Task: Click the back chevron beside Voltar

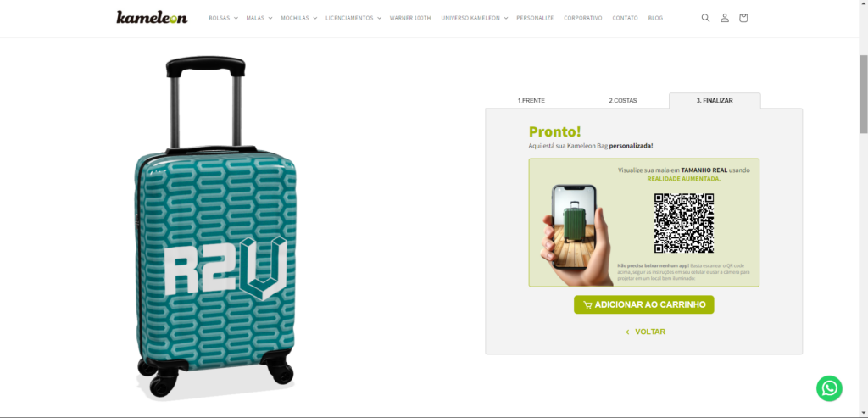Action: (x=627, y=332)
